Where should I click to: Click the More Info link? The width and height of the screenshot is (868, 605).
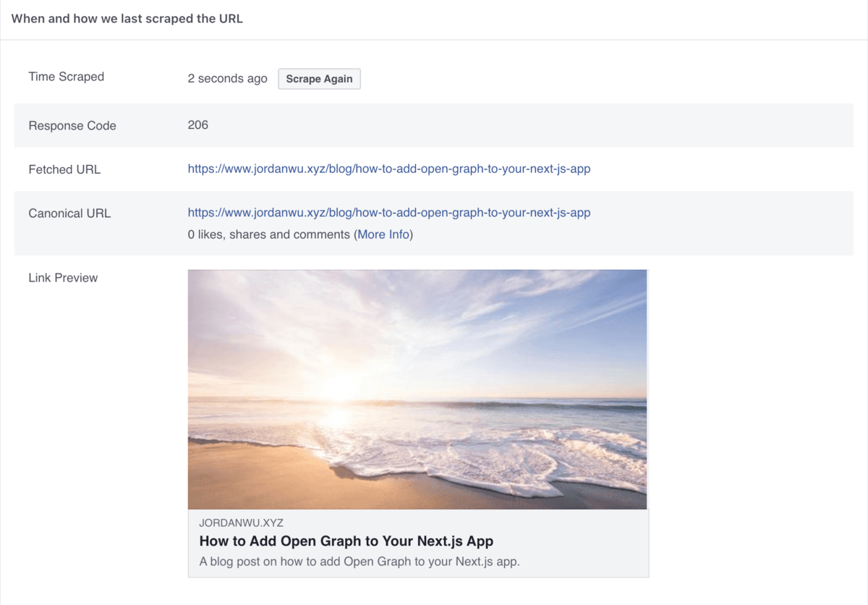tap(383, 234)
